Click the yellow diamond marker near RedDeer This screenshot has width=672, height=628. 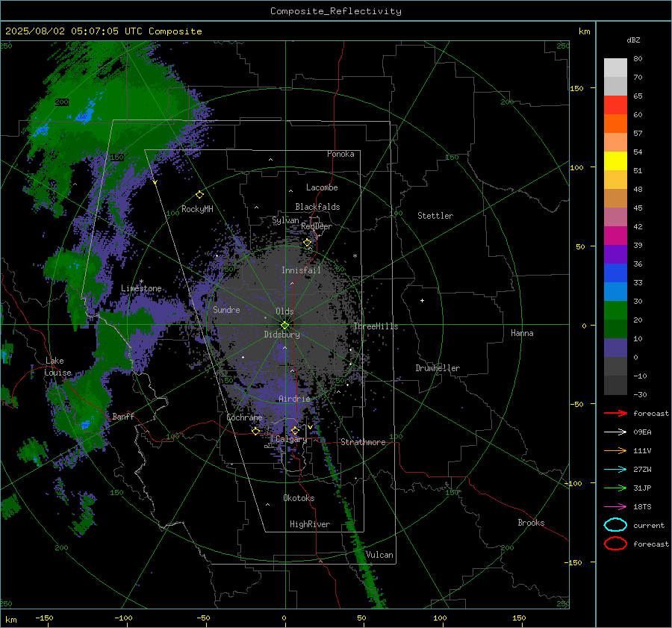(x=307, y=243)
